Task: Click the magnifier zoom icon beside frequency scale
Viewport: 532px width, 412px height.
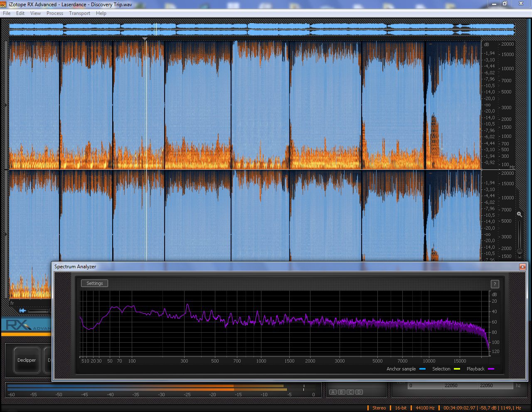Action: (519, 214)
